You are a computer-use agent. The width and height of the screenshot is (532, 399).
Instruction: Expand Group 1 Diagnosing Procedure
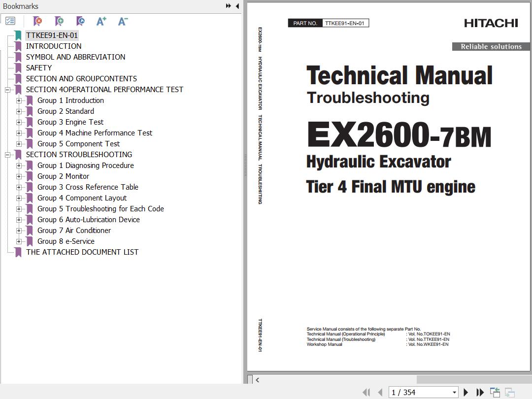pos(19,166)
